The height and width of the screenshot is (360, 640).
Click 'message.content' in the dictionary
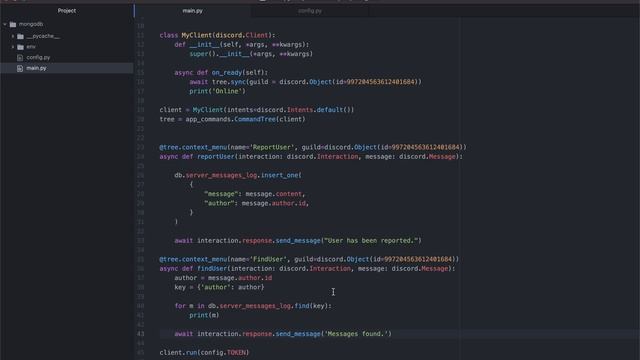[273, 194]
